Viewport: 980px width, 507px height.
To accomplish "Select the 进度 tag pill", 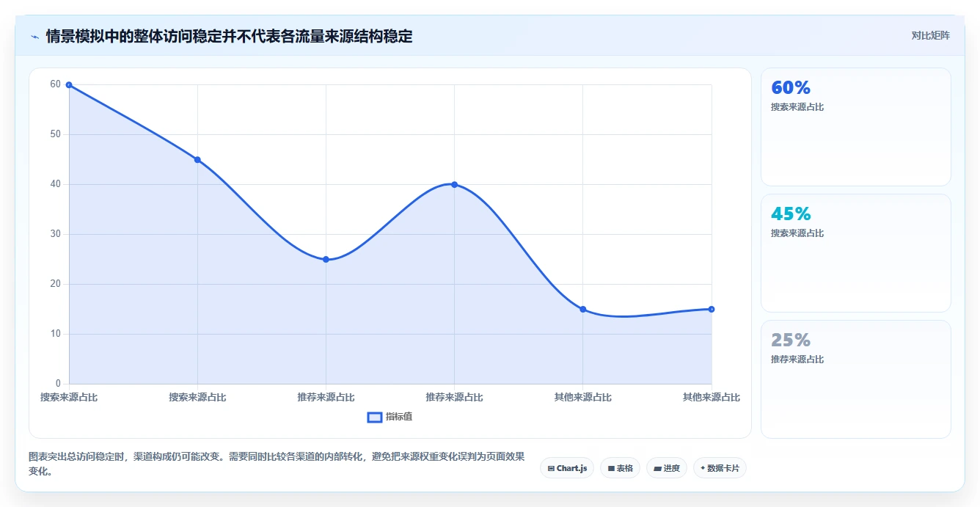I will pos(667,468).
